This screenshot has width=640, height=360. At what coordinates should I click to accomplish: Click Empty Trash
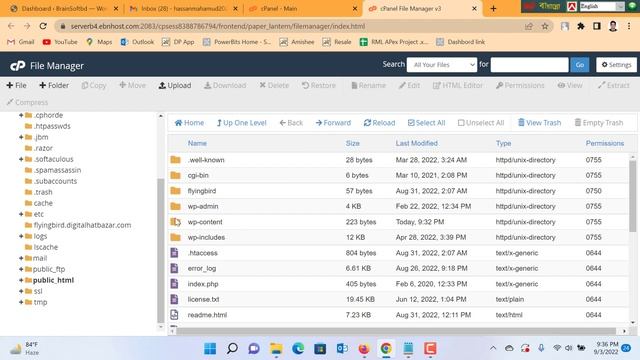(x=599, y=123)
